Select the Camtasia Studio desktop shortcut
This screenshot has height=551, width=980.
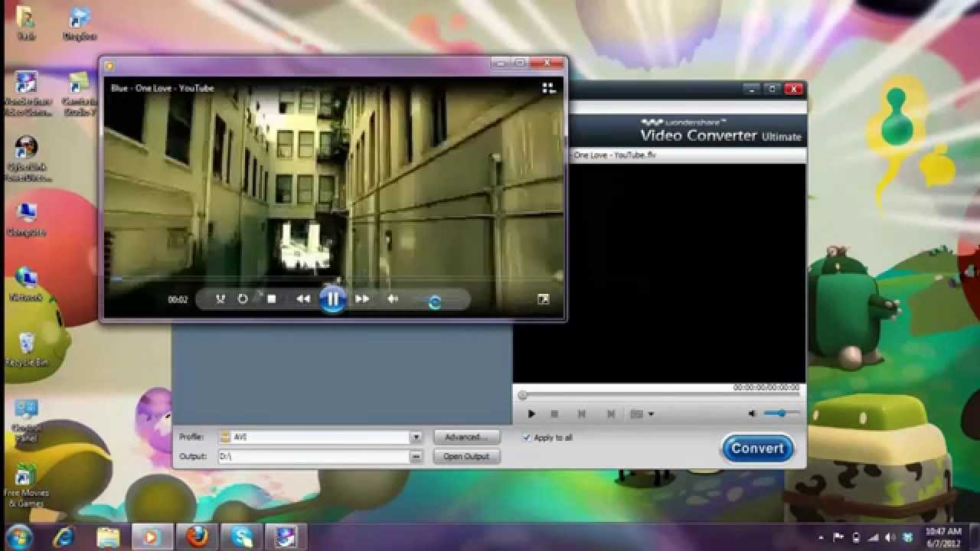(x=79, y=94)
